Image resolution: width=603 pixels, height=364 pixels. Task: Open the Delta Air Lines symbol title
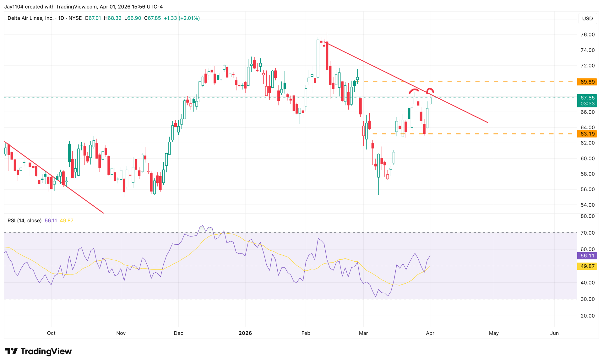[x=30, y=18]
